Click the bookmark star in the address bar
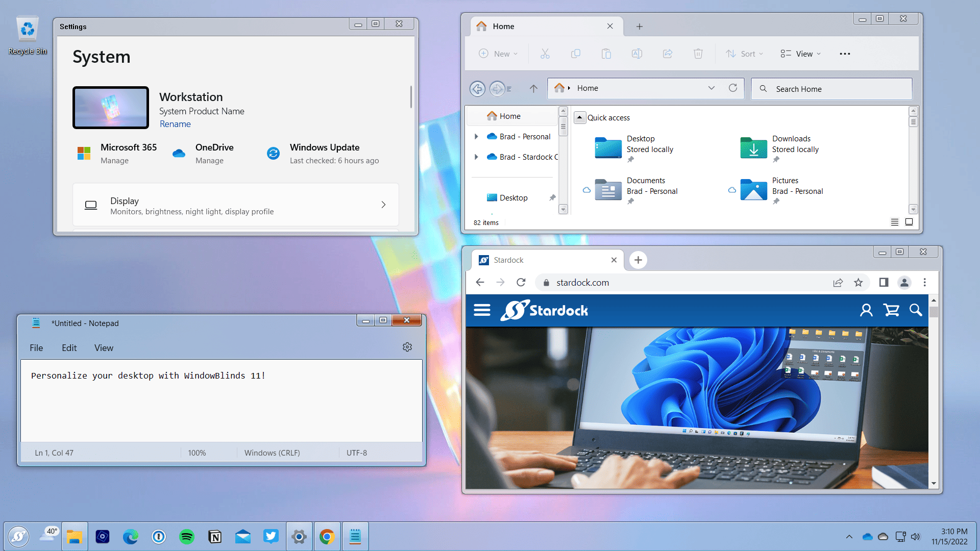Viewport: 980px width, 551px height. click(858, 282)
